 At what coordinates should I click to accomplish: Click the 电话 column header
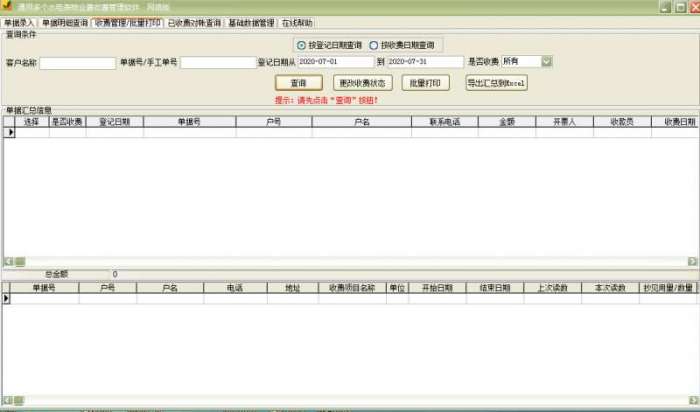pyautogui.click(x=235, y=288)
